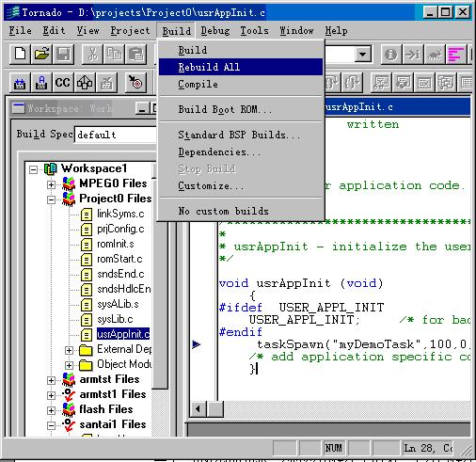This screenshot has height=462, width=476.
Task: Open the Help menu
Action: [336, 30]
